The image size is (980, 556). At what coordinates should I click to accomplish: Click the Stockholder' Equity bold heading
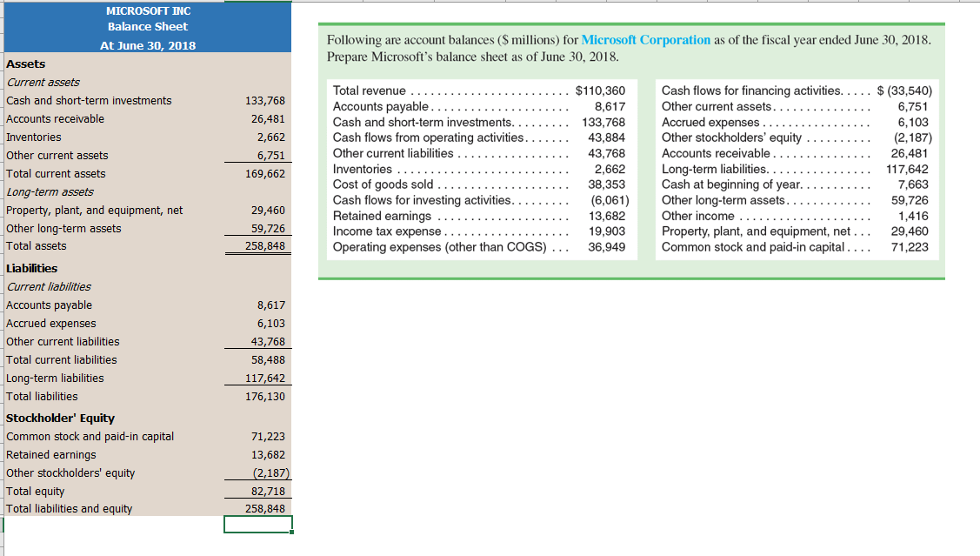pos(60,419)
